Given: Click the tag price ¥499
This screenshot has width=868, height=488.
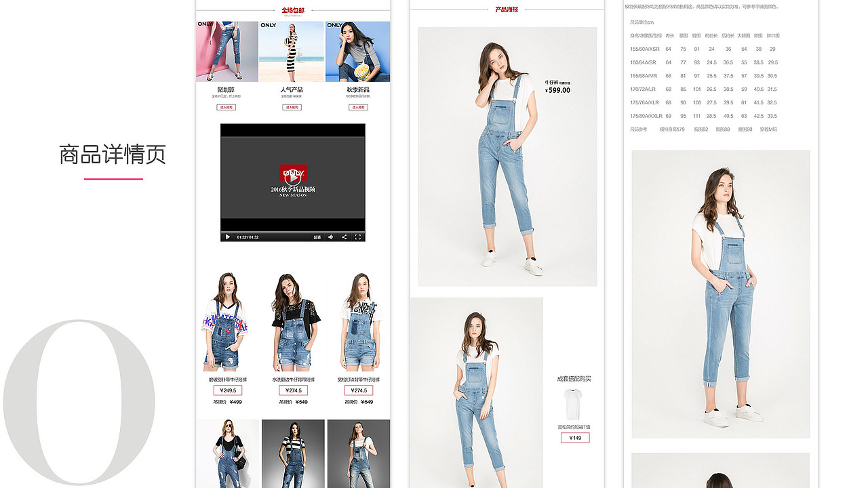Looking at the screenshot, I should click(236, 402).
